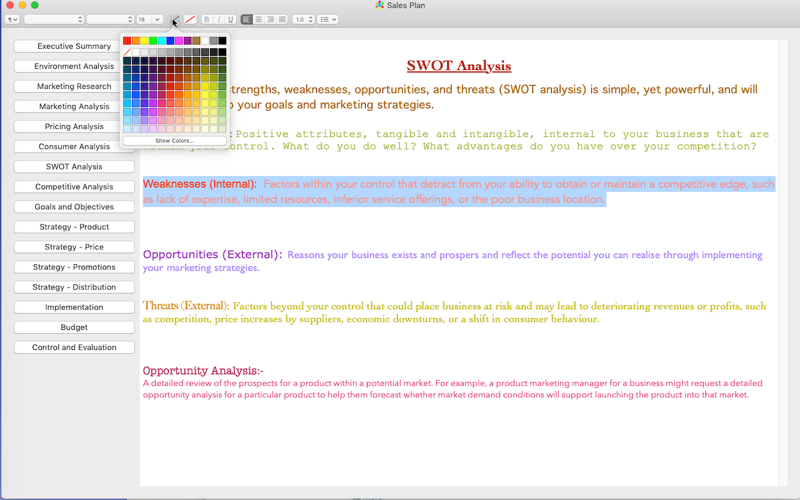Align text left
This screenshot has height=500, width=800.
(246, 19)
